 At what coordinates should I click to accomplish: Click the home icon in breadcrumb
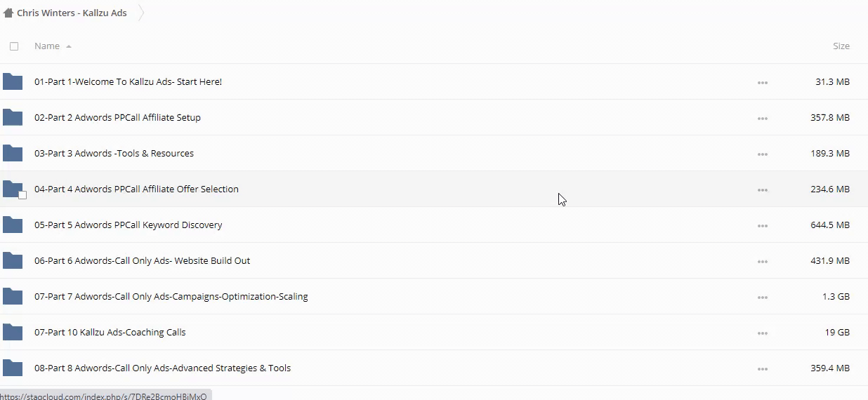[8, 13]
